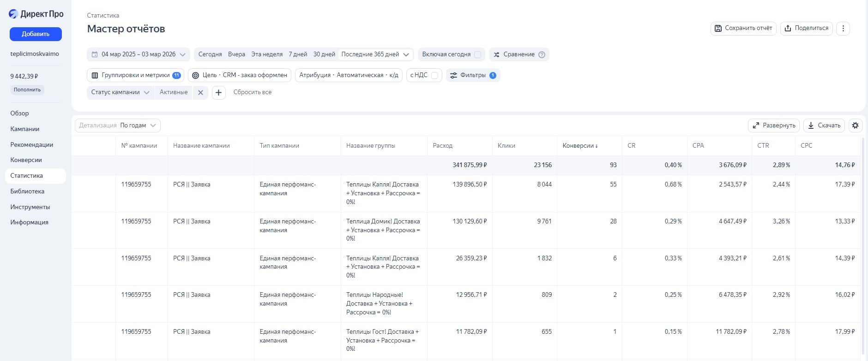Image resolution: width=868 pixels, height=361 pixels.
Task: Click № кампании column header
Action: (x=139, y=146)
